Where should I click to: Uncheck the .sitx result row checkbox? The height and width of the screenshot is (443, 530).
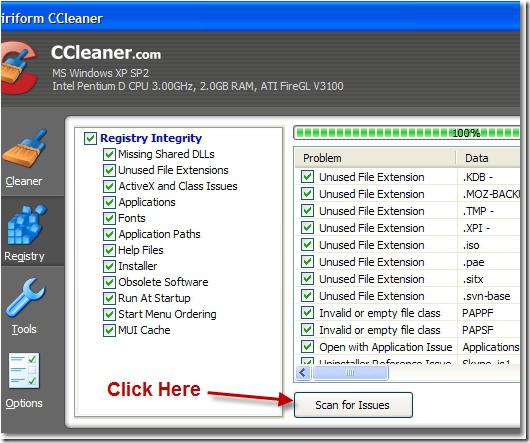coord(307,279)
